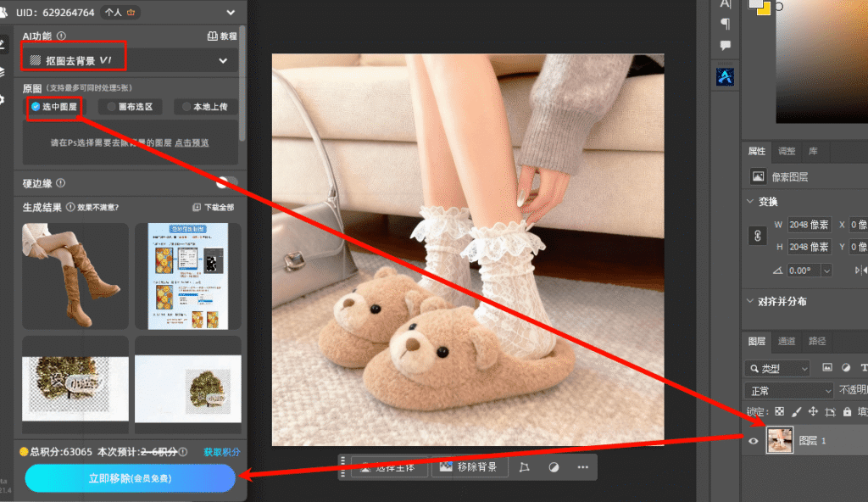Viewport: 868px width, 502px height.
Task: Click the 立即移除 button
Action: [130, 478]
